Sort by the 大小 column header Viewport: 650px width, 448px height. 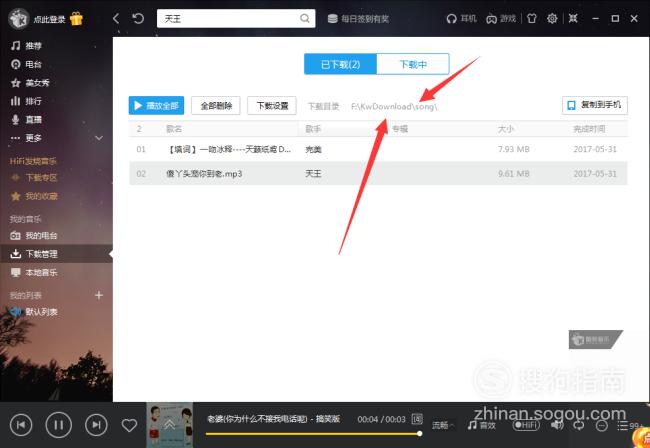(x=506, y=129)
